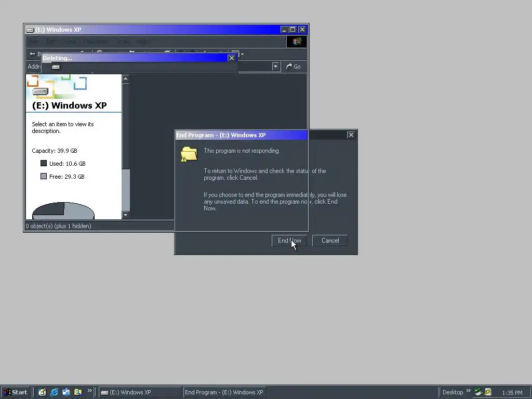Screen dimensions: 532x399
Task: Open the Views dropdown arrow in toolbar
Action: 242,54
